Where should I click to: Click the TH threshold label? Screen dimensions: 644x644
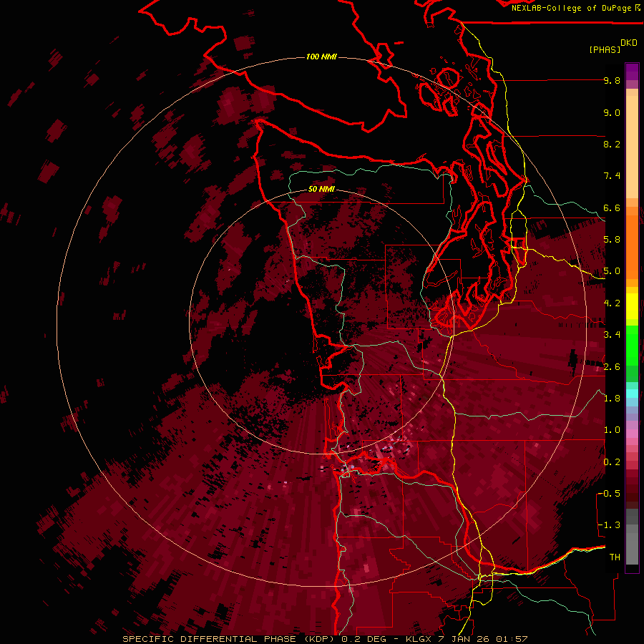click(x=615, y=557)
